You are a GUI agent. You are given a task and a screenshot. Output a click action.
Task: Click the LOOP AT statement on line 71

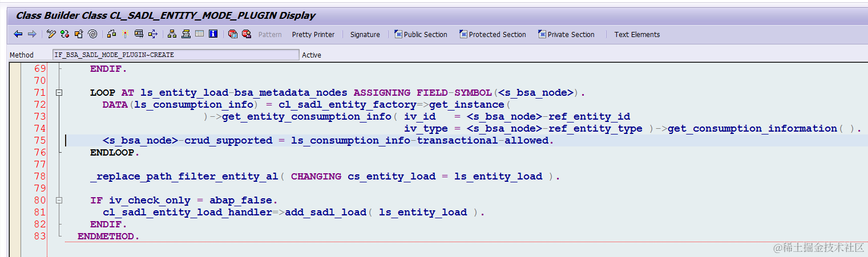[337, 92]
